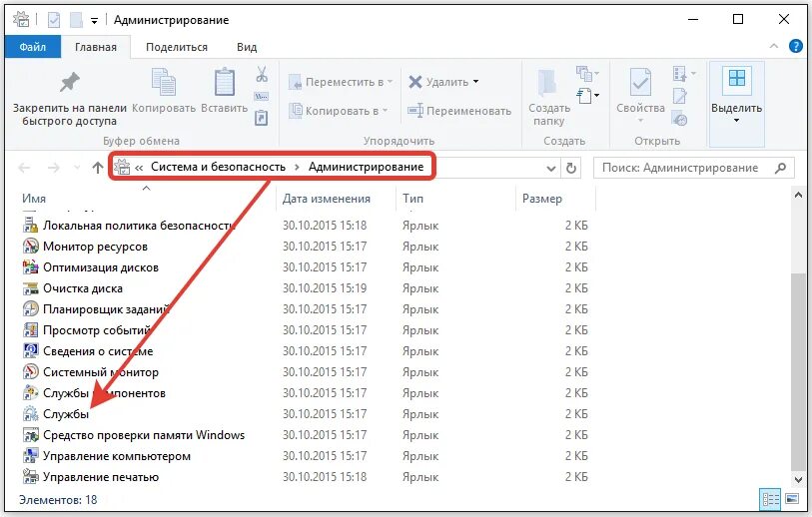Click the Вставить clipboard icon
The width and height of the screenshot is (812, 517).
click(225, 82)
